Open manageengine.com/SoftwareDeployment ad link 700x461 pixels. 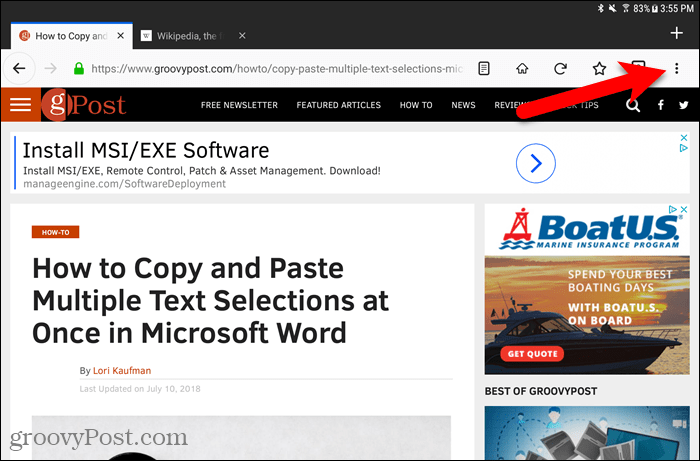pos(125,184)
